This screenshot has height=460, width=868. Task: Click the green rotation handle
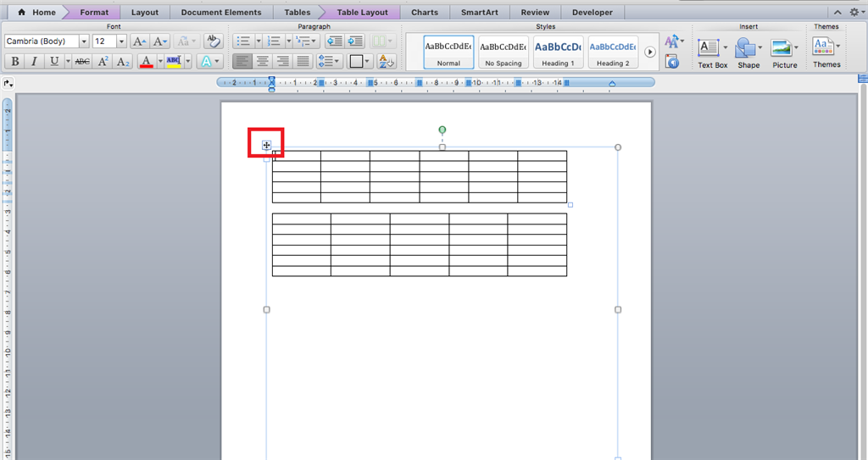[x=442, y=130]
